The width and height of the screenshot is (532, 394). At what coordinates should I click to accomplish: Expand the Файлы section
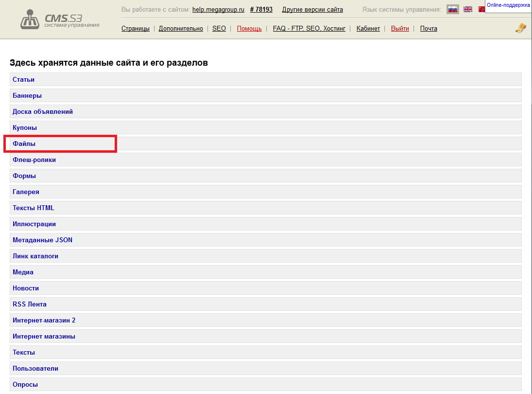pyautogui.click(x=24, y=143)
